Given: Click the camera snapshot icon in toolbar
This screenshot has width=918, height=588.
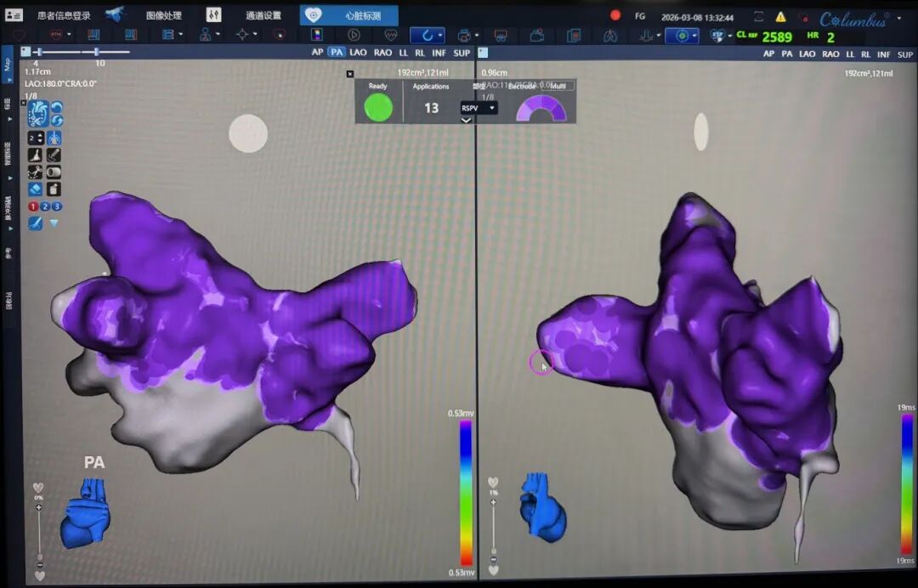Looking at the screenshot, I should (x=537, y=36).
